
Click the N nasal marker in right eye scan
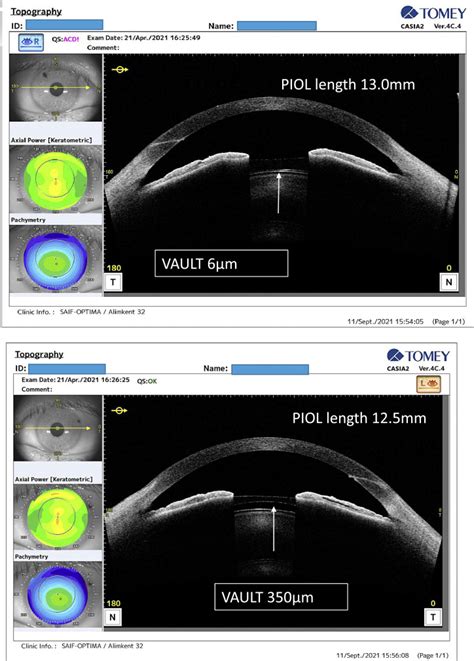click(449, 282)
